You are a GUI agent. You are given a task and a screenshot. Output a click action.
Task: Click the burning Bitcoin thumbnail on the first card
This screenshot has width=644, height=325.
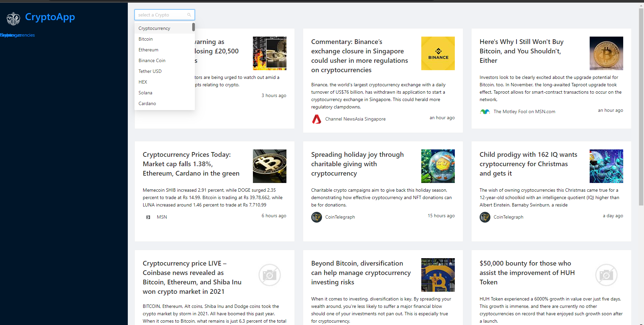click(x=270, y=53)
